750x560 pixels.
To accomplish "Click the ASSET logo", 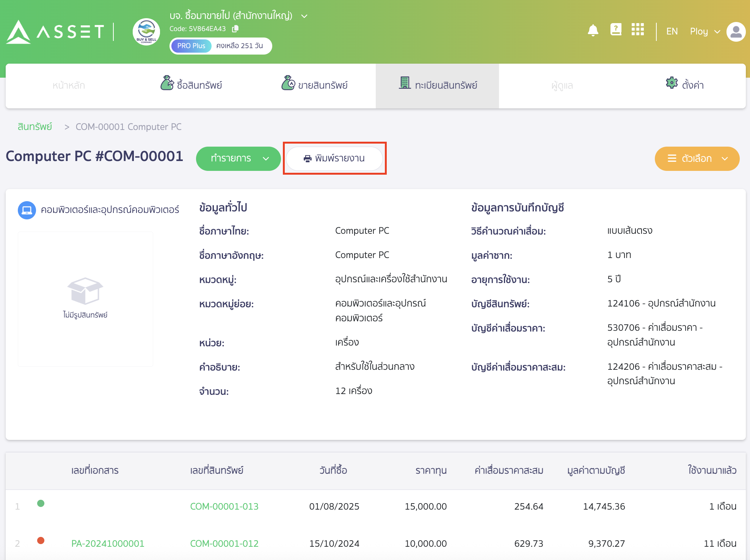I will tap(55, 32).
